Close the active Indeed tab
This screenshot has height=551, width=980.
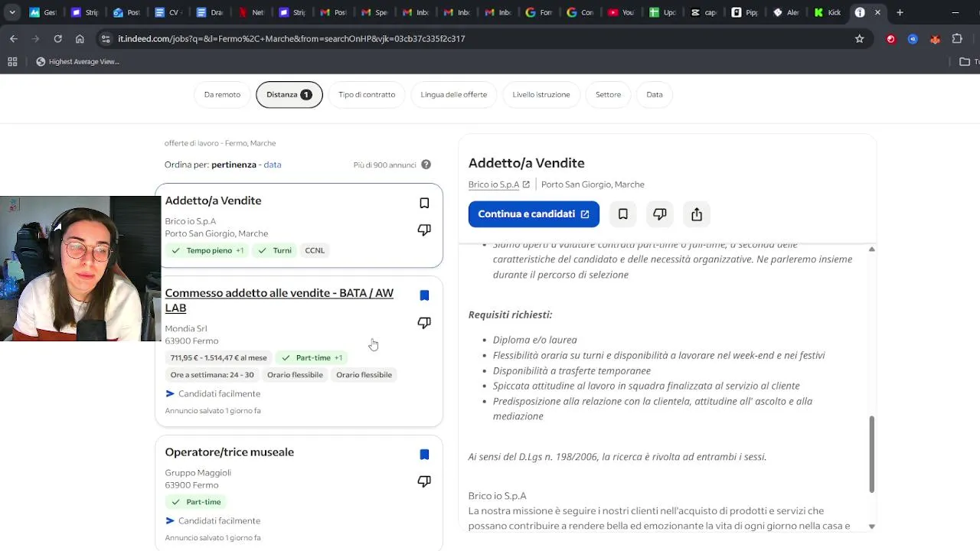(877, 12)
